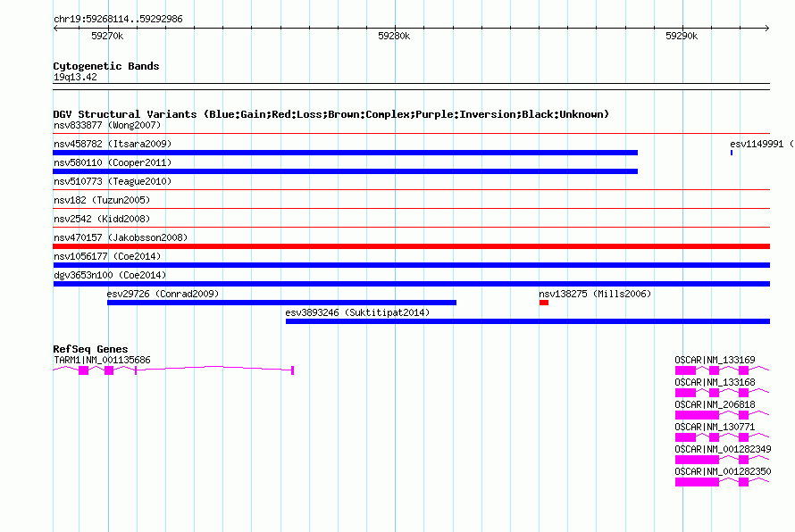Click variant label dgv3653n100 (Coe2014)

[x=110, y=275]
